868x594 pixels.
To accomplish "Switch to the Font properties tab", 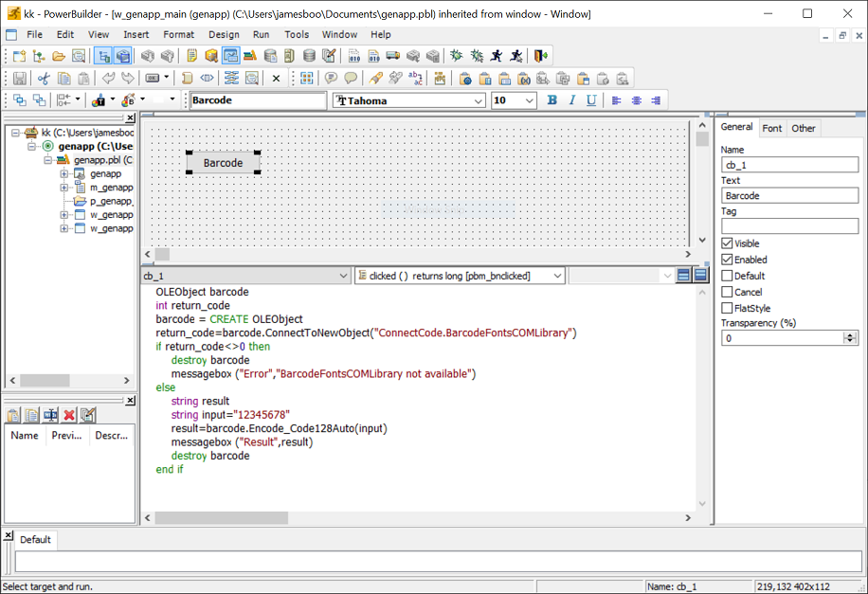I will 772,128.
